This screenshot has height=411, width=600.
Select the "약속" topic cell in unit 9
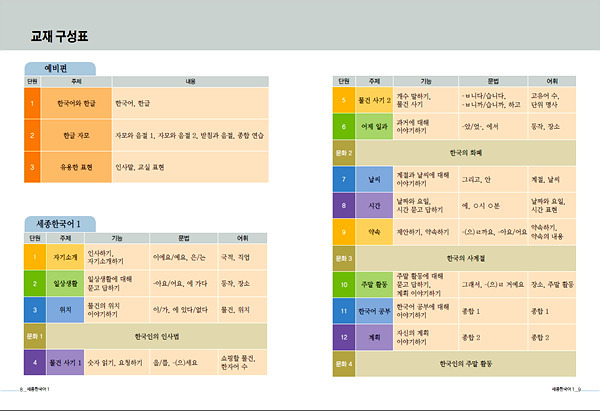pyautogui.click(x=374, y=232)
